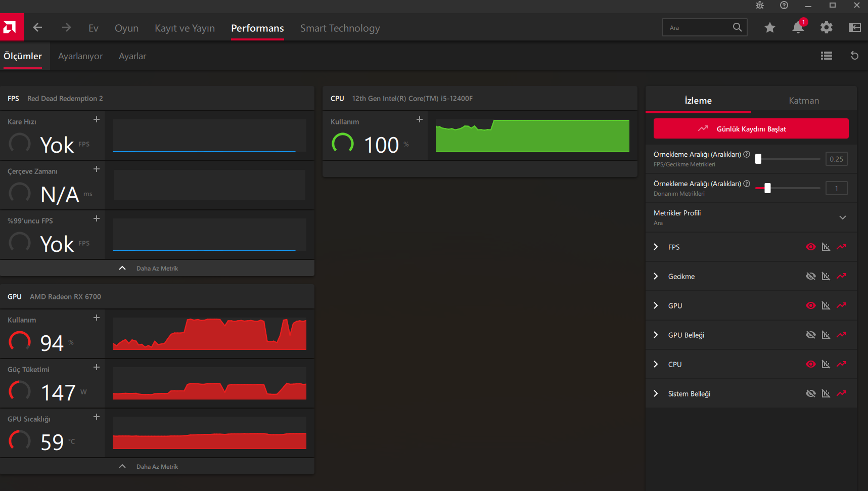Toggle FPS metric visibility eye
Image resolution: width=868 pixels, height=491 pixels.
[810, 247]
